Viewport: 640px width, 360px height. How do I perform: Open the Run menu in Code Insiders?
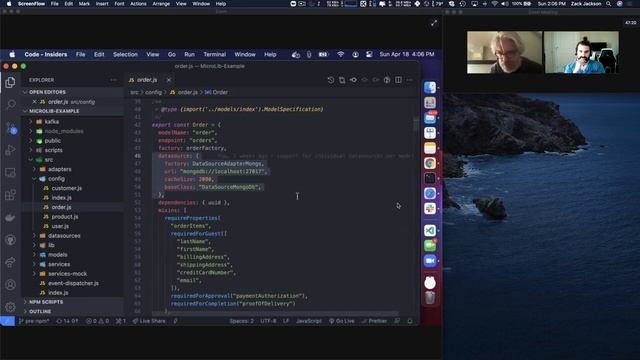pyautogui.click(x=189, y=54)
